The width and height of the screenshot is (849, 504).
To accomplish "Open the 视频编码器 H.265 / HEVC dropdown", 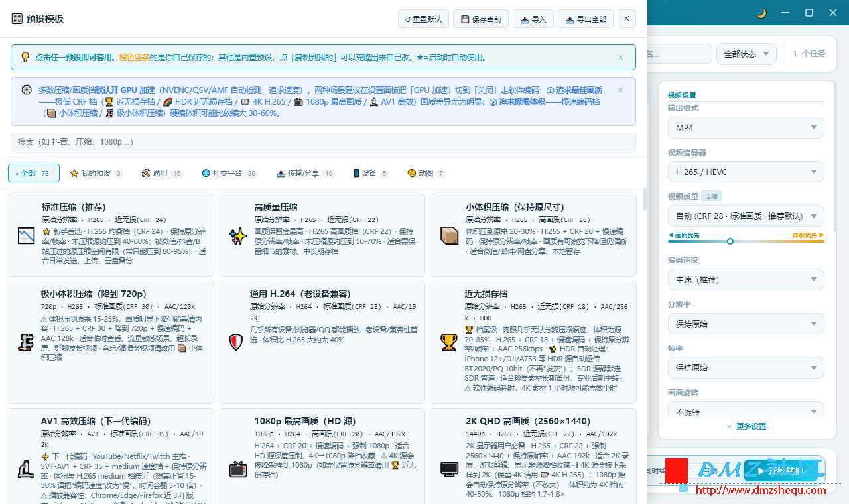I will click(x=746, y=172).
